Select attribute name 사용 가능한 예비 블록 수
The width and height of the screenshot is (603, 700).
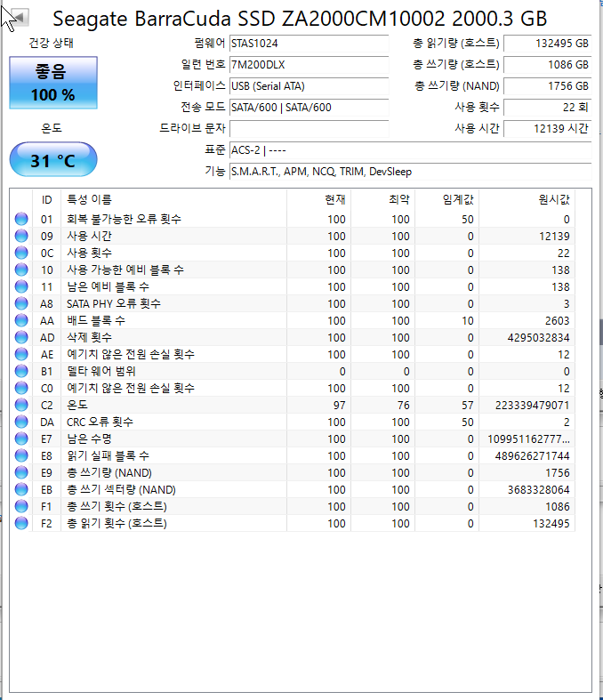tap(125, 270)
